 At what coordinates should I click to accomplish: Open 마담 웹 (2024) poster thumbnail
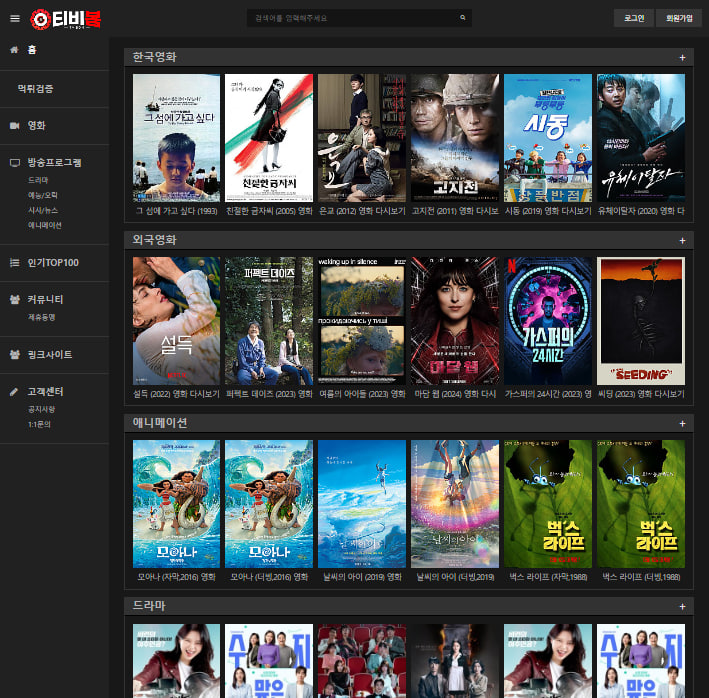point(455,321)
